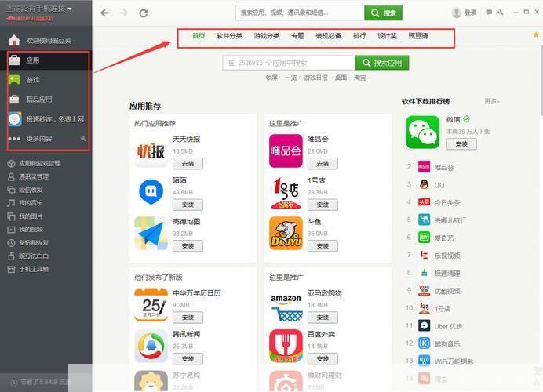Install 天天快报 with its 安装 button
Screen dimensions: 543x392
[188, 164]
